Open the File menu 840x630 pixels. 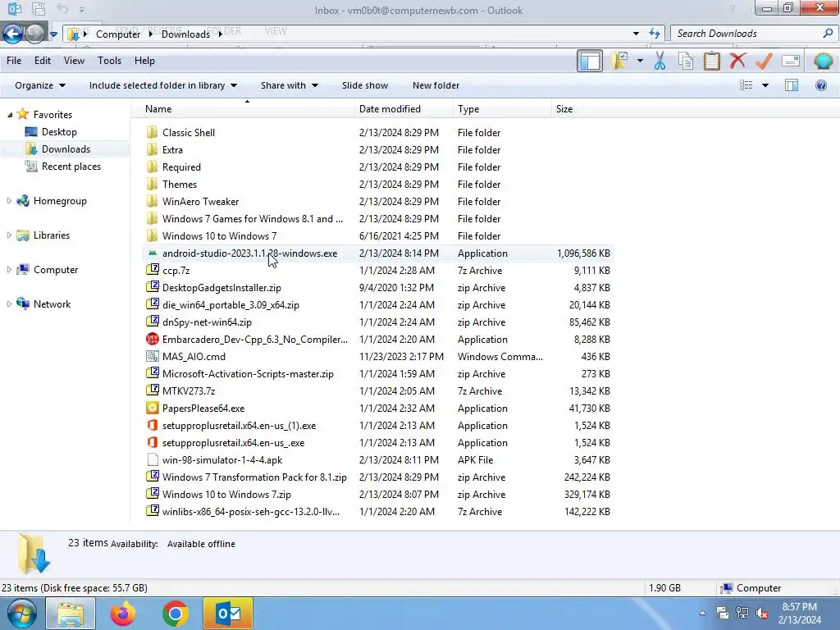pyautogui.click(x=14, y=61)
